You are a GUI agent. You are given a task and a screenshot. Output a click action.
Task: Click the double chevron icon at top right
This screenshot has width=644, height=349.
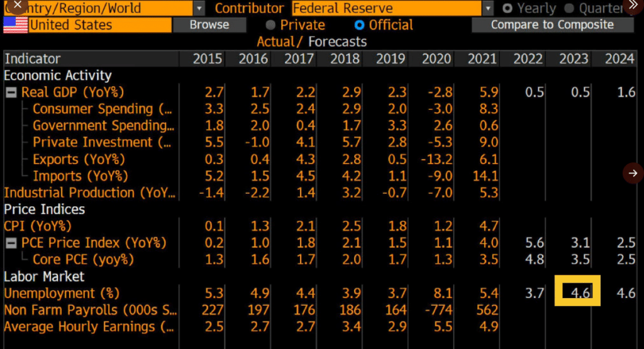(x=633, y=5)
